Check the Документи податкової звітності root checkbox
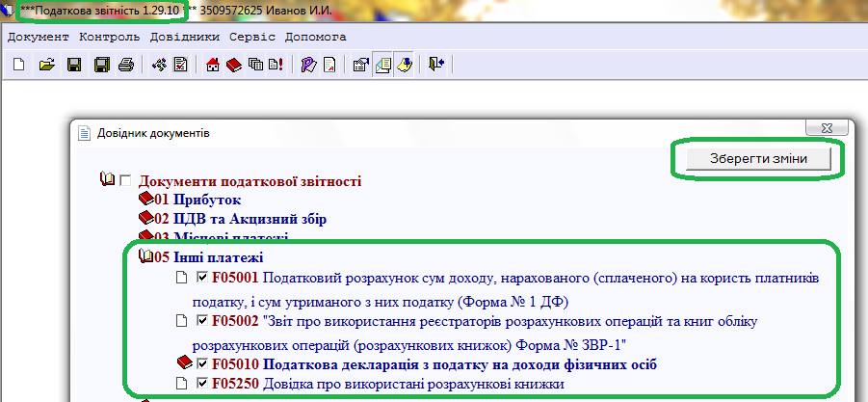 [122, 180]
